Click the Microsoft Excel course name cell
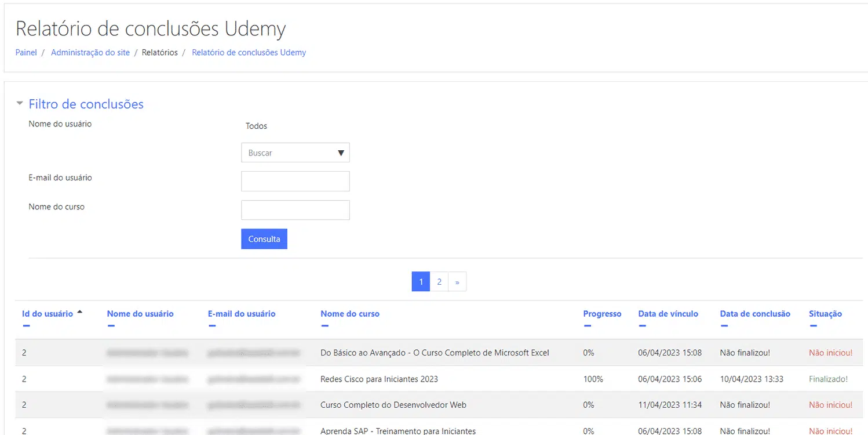 435,353
